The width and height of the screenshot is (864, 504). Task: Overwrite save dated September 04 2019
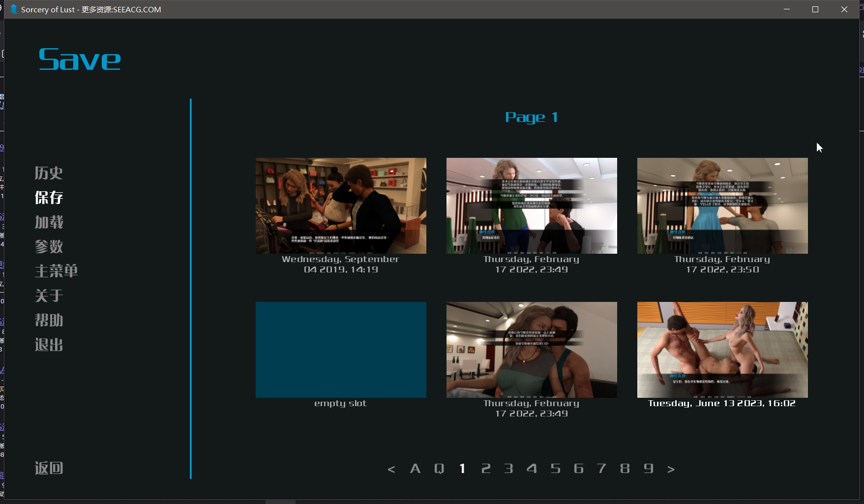pyautogui.click(x=341, y=216)
